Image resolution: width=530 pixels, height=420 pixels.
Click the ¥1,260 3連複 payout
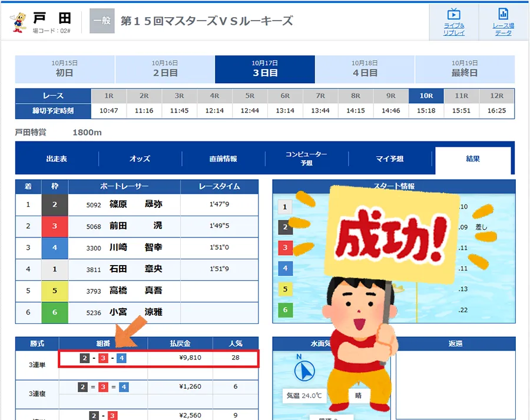click(190, 386)
